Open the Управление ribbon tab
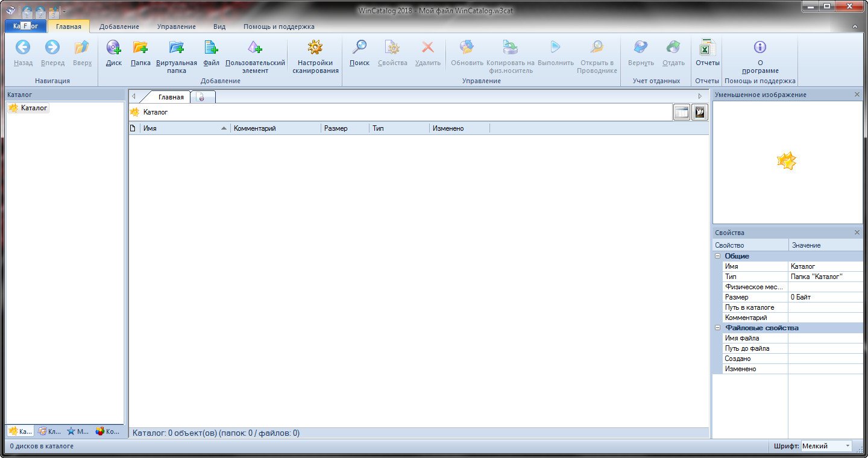 click(x=176, y=27)
